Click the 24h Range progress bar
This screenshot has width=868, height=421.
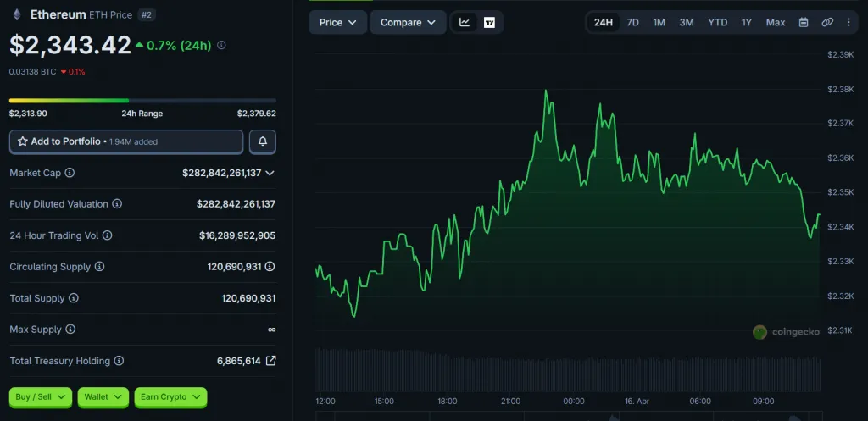click(x=142, y=101)
